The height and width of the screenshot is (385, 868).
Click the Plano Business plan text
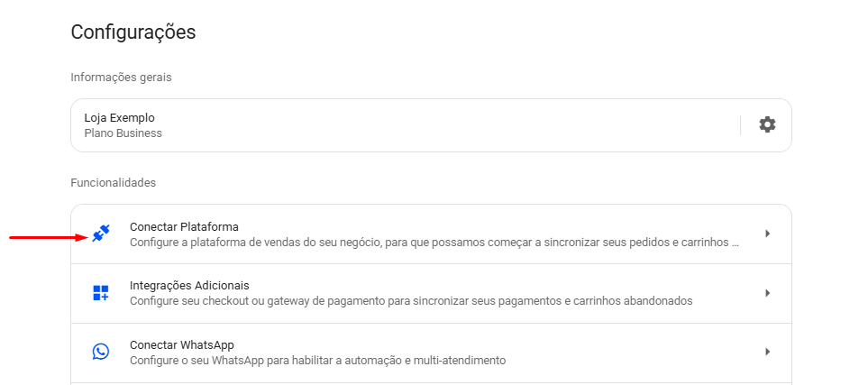tap(123, 133)
